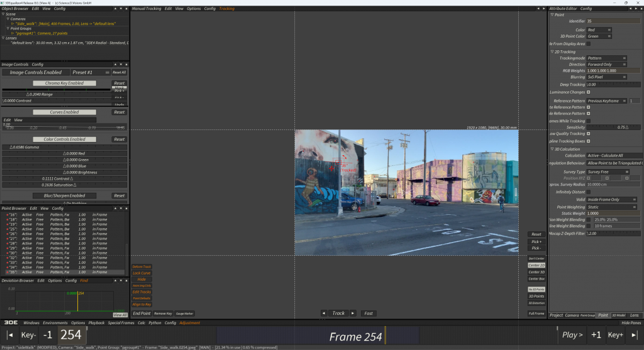The width and height of the screenshot is (644, 350).
Task: Open the Python menu in bottom bar
Action: coord(155,323)
